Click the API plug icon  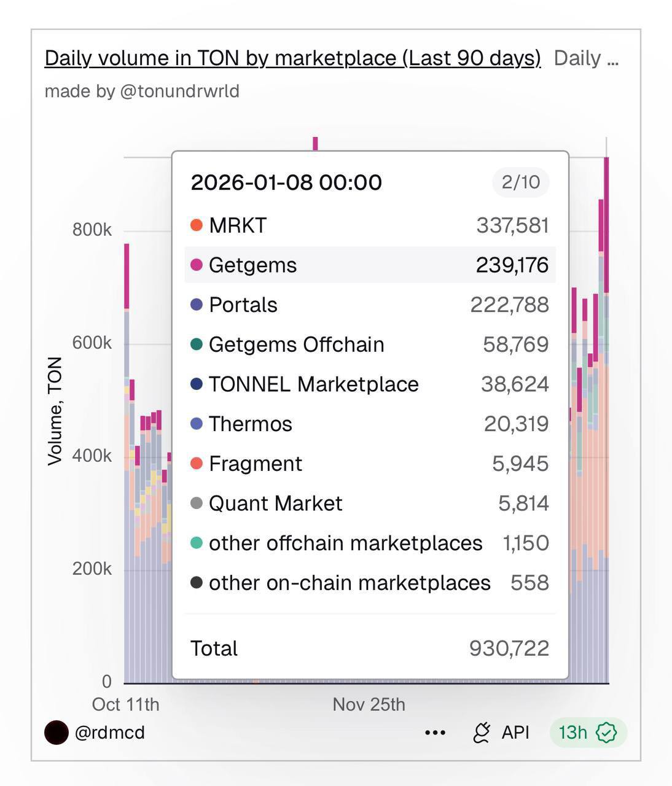(482, 733)
